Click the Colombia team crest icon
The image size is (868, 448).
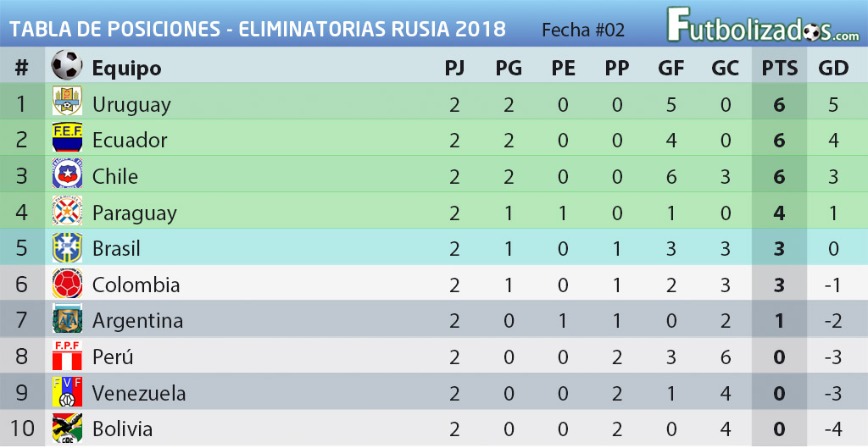coord(67,284)
